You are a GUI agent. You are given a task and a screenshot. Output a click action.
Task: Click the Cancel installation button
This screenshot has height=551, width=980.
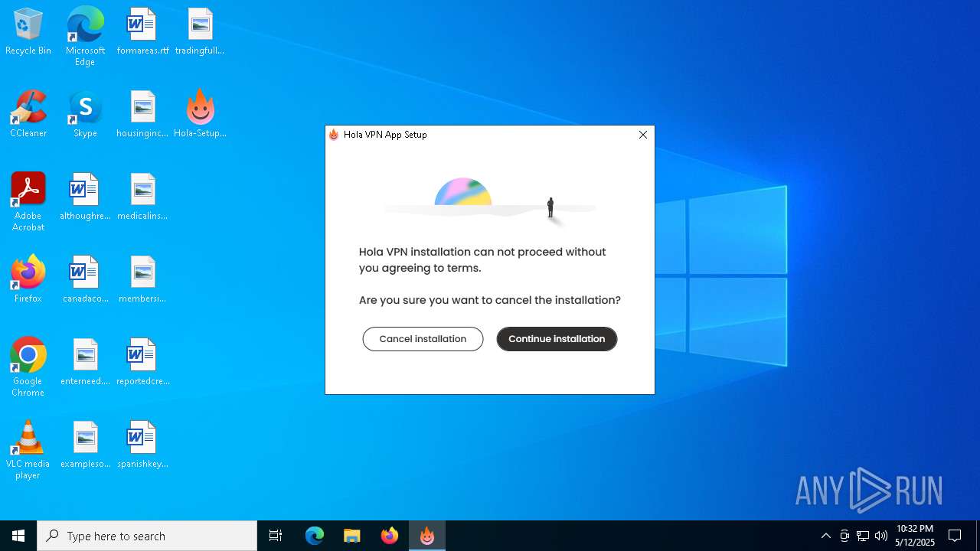pos(423,339)
